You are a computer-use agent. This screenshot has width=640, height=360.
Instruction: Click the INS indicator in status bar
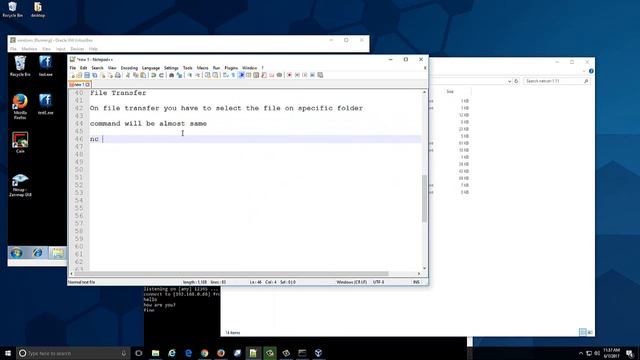point(416,282)
